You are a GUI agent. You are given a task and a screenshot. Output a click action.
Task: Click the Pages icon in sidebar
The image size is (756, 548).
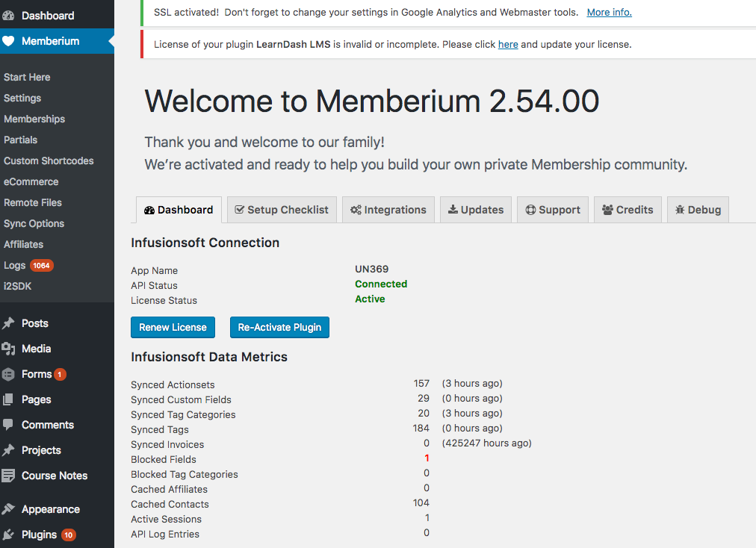click(x=8, y=399)
